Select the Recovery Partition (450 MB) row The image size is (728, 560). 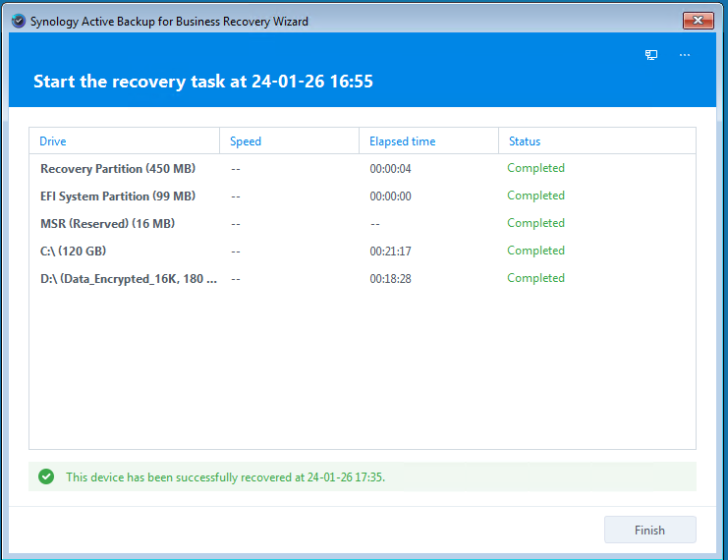tap(363, 169)
